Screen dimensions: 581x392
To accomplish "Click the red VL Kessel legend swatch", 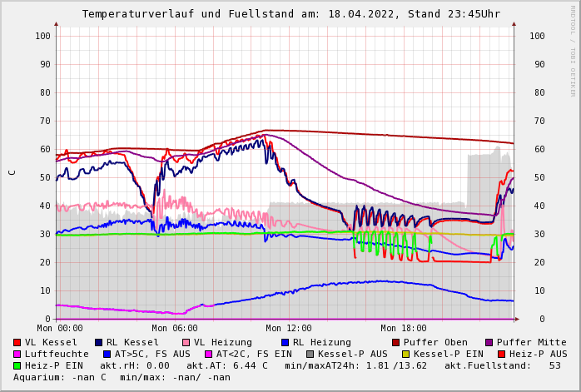I will (17, 342).
